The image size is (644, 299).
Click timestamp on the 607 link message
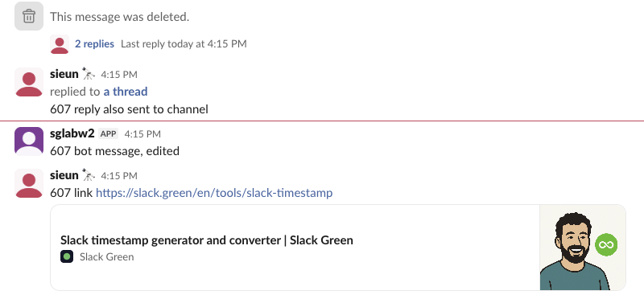pyautogui.click(x=119, y=176)
